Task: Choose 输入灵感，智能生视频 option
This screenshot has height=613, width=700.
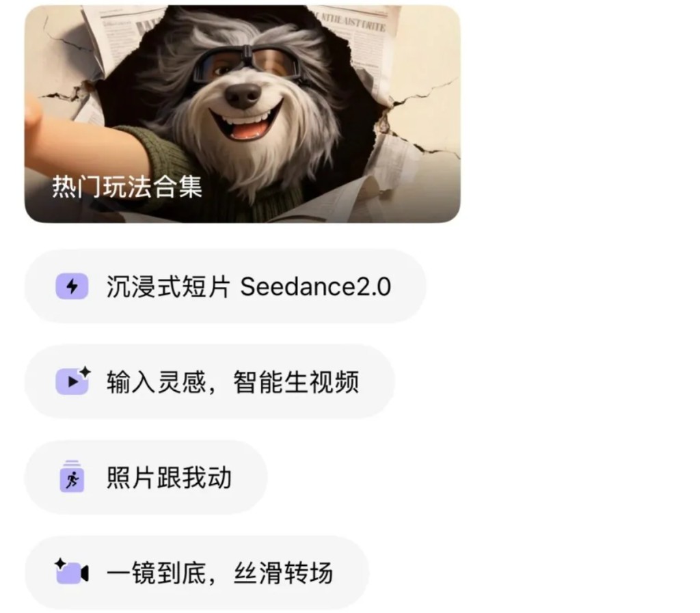Action: tap(210, 381)
